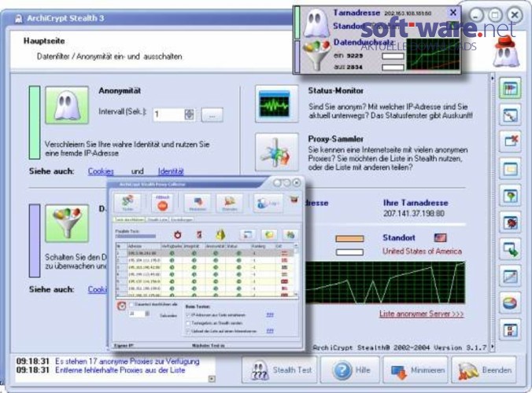
Task: Click the Ranking column header
Action: (262, 246)
